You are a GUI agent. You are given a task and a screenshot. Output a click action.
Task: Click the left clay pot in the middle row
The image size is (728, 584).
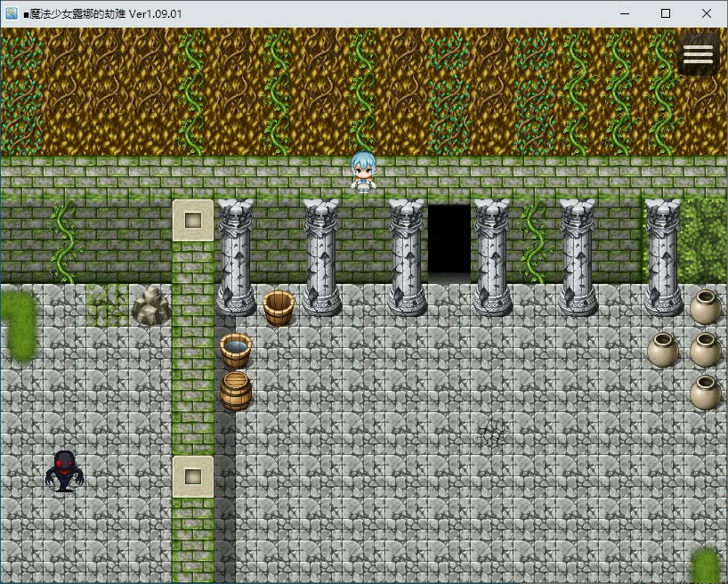(662, 350)
